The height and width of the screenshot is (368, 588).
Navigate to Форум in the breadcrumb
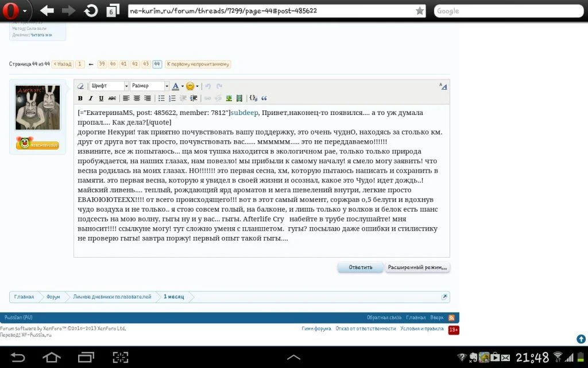click(x=53, y=297)
